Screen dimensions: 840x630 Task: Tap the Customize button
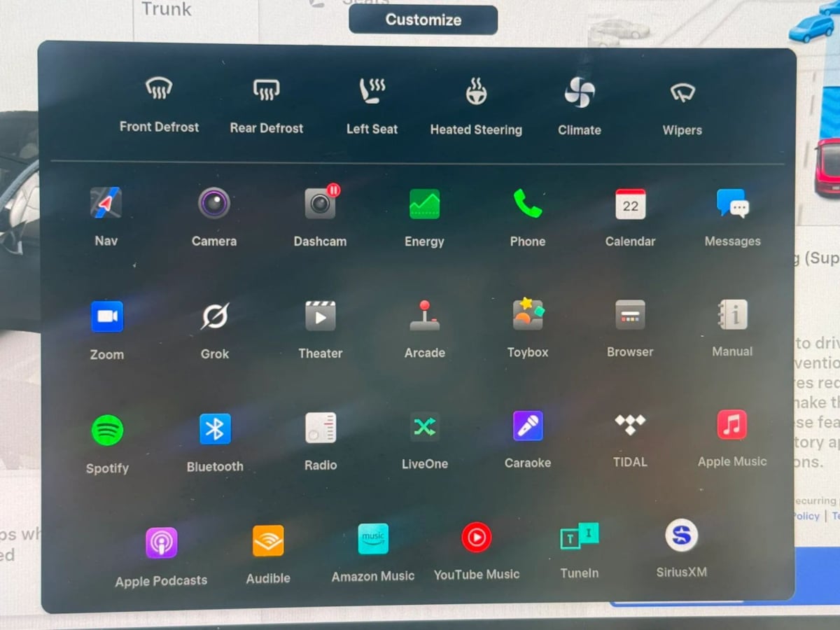pyautogui.click(x=423, y=20)
